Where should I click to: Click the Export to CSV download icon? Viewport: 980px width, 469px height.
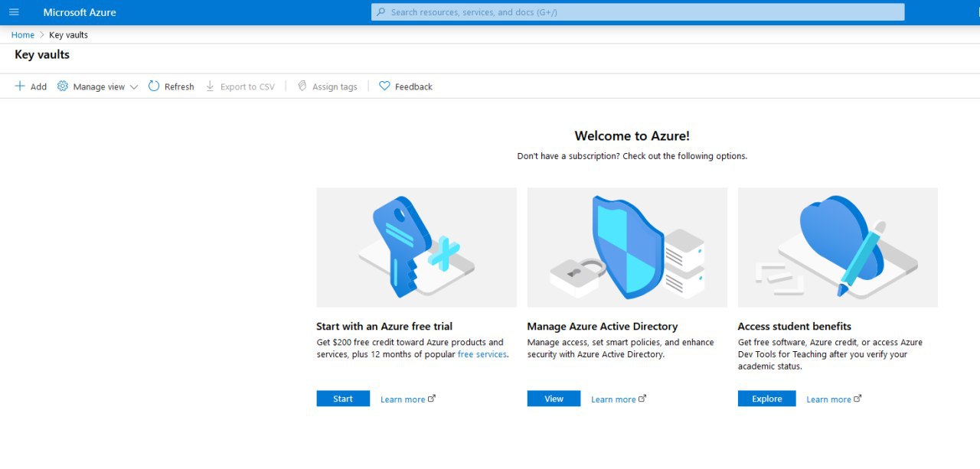coord(211,86)
